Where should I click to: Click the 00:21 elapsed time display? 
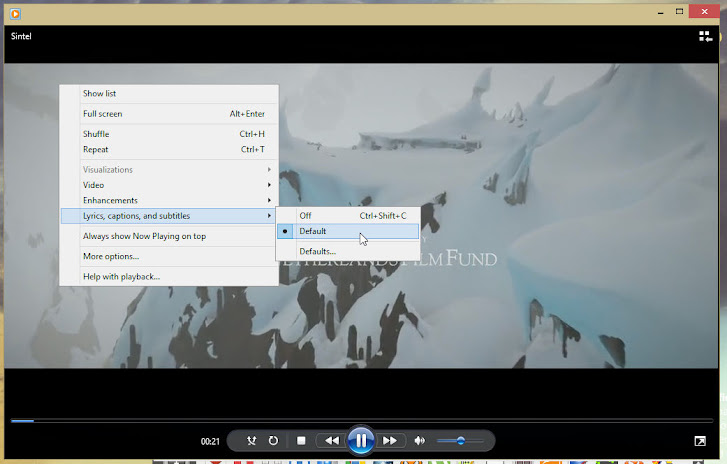pos(210,441)
